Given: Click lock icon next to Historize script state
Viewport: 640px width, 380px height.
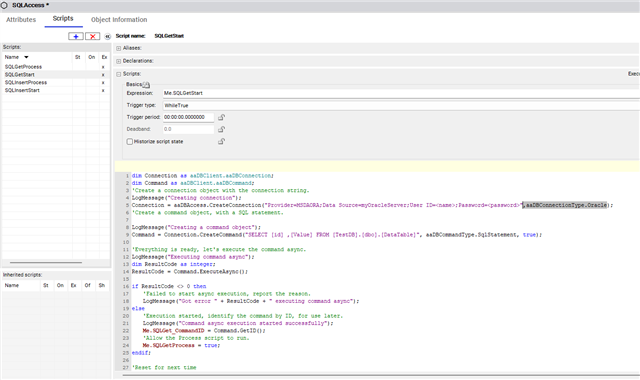Looking at the screenshot, I should point(221,142).
